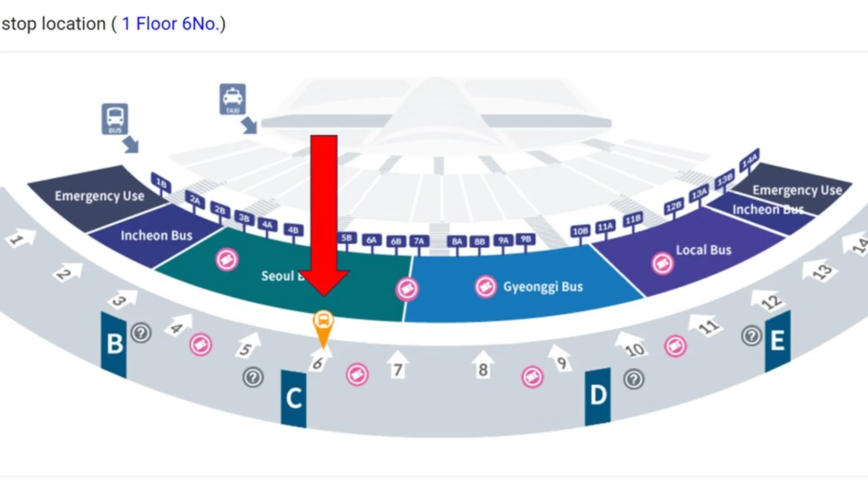868x482 pixels.
Task: Click the gate D sign
Action: (598, 397)
